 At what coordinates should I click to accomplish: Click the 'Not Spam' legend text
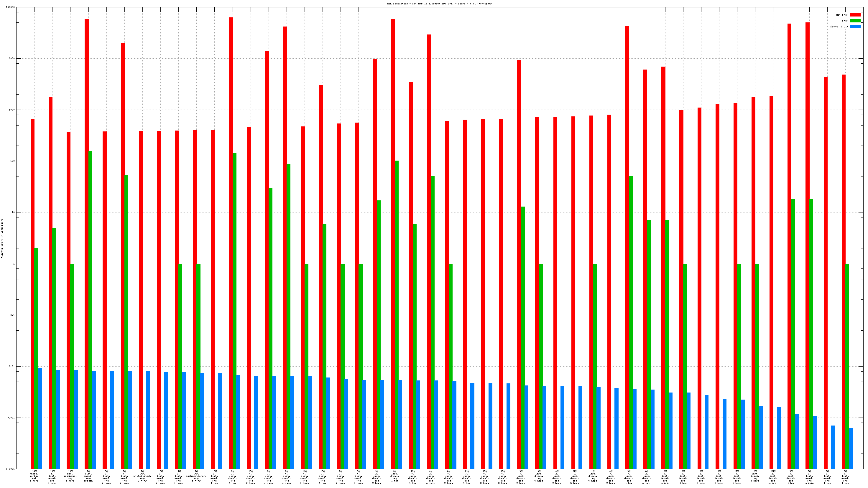(x=842, y=15)
